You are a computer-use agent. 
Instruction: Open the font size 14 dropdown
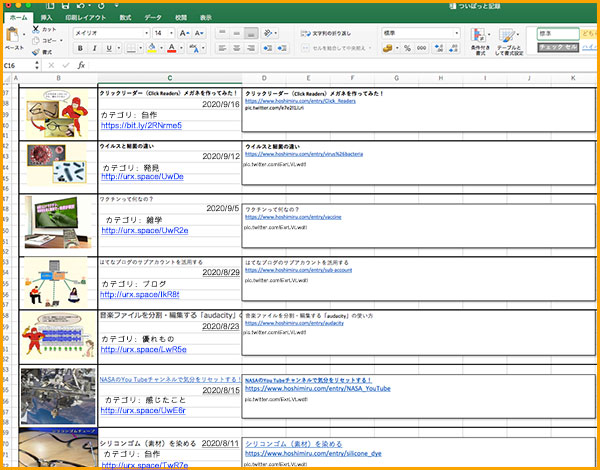pos(171,33)
